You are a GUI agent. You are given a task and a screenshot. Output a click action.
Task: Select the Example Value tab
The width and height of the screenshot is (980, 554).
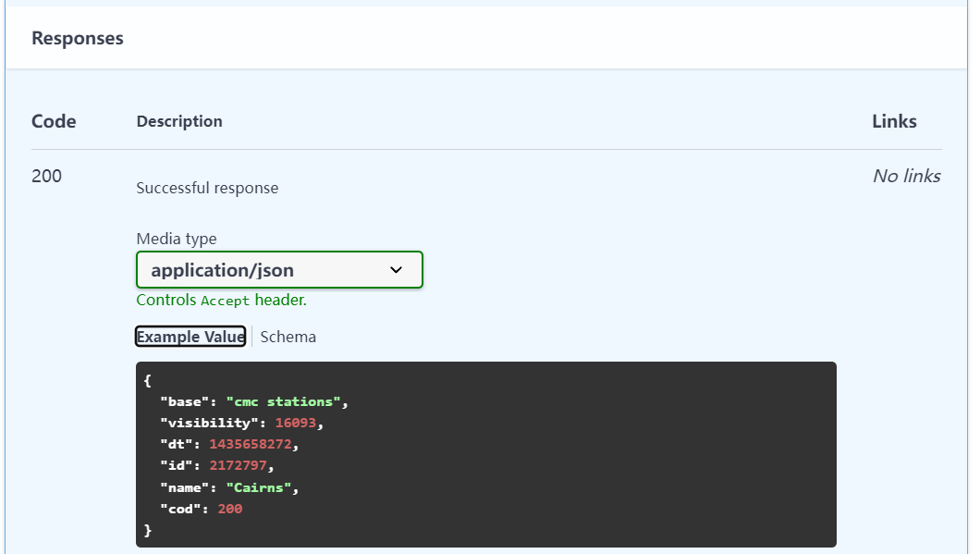[190, 337]
